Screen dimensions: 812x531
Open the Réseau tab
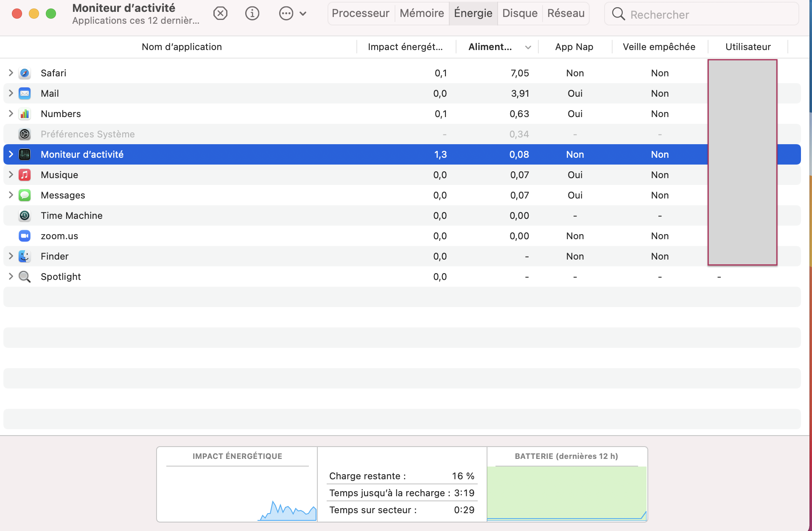click(566, 14)
